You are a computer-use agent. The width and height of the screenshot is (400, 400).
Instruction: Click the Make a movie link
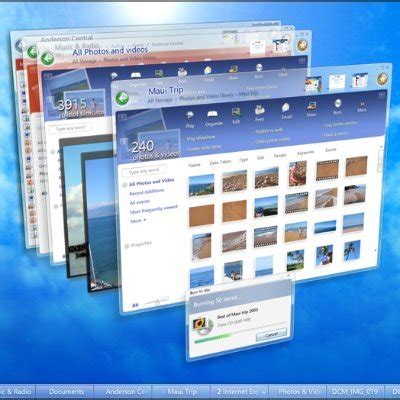click(x=336, y=134)
